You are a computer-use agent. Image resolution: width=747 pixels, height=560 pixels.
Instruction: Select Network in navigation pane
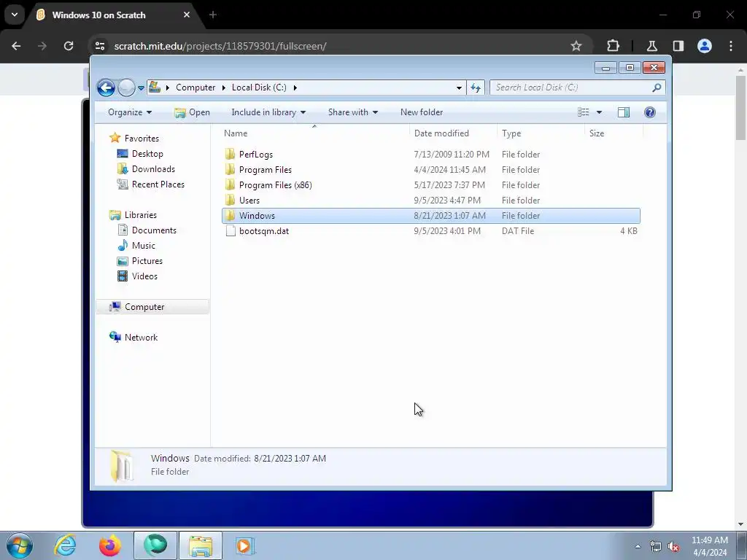tap(141, 337)
